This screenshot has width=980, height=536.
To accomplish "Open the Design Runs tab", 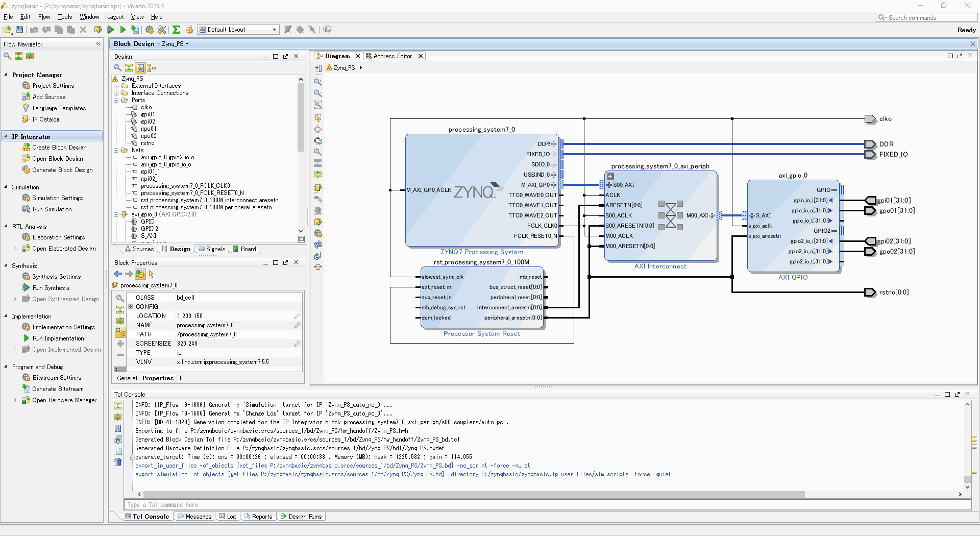I will 301,517.
